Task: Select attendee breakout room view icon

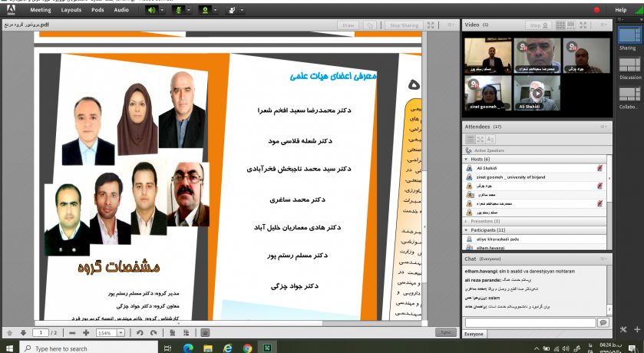Action: pyautogui.click(x=481, y=140)
